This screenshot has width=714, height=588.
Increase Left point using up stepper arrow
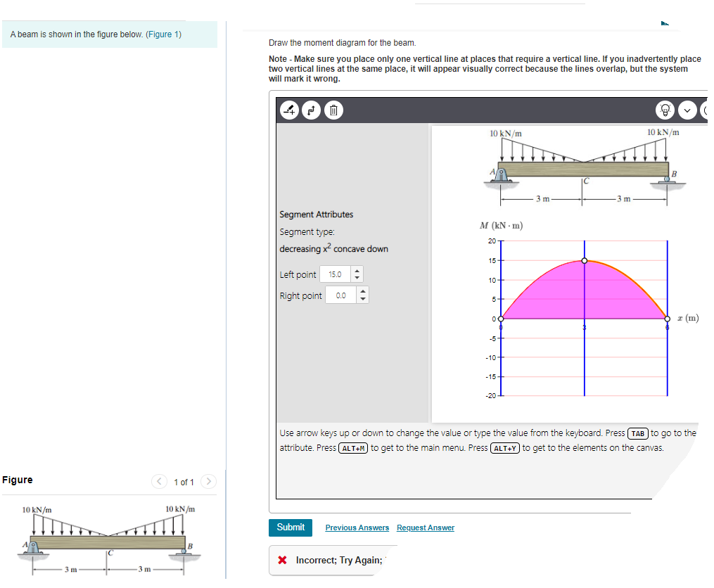[x=357, y=270]
